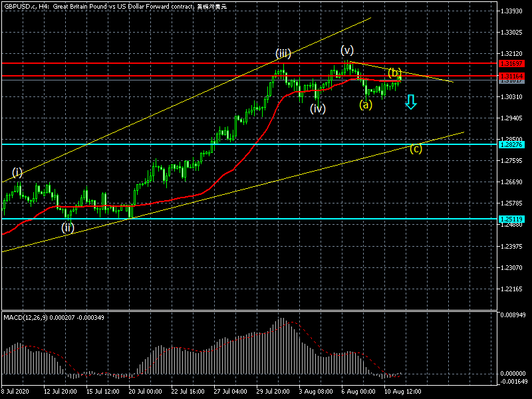The height and width of the screenshot is (399, 532).
Task: Click the 1.32120 price axis value
Action: point(511,54)
